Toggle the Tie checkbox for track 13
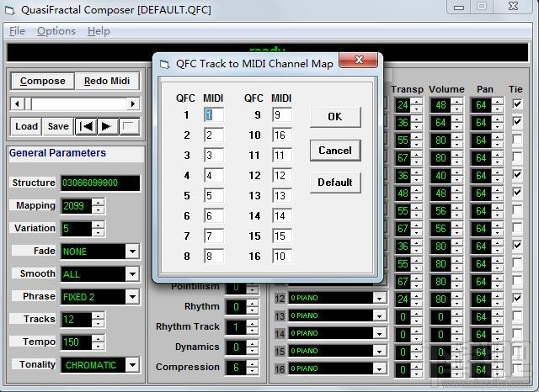The image size is (539, 392). click(517, 315)
